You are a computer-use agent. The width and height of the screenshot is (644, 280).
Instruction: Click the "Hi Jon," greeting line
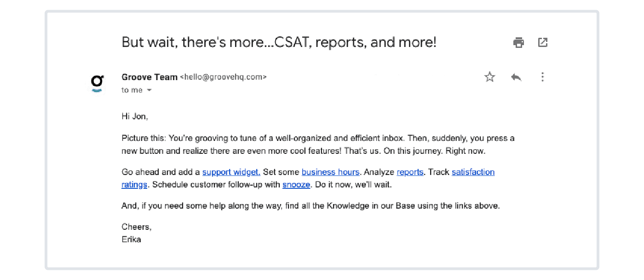(x=135, y=117)
